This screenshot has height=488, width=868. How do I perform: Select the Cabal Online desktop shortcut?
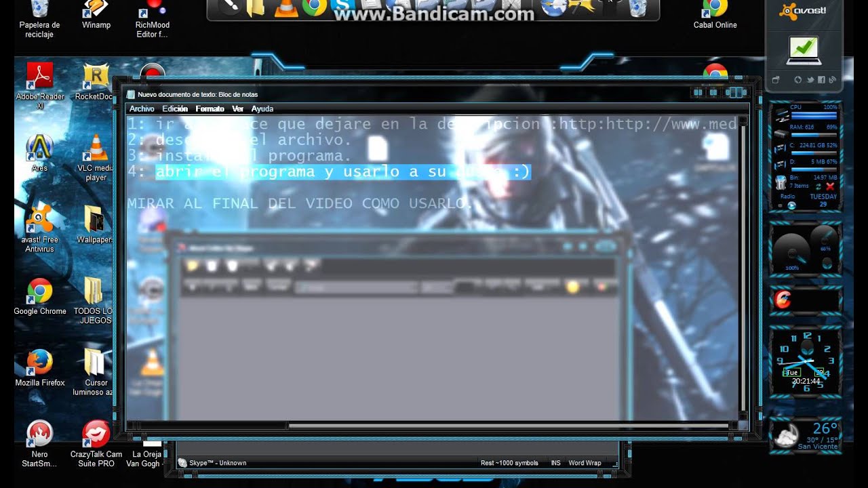(715, 16)
